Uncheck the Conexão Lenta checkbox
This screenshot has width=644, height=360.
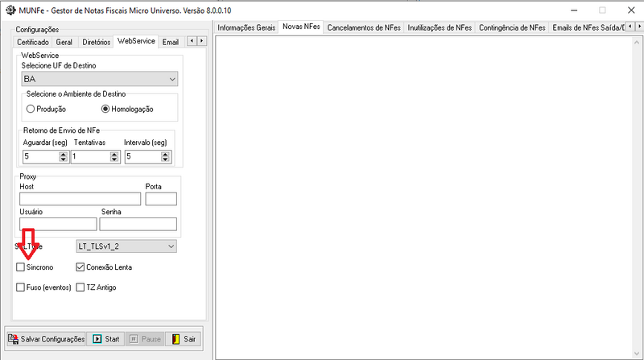click(x=80, y=267)
